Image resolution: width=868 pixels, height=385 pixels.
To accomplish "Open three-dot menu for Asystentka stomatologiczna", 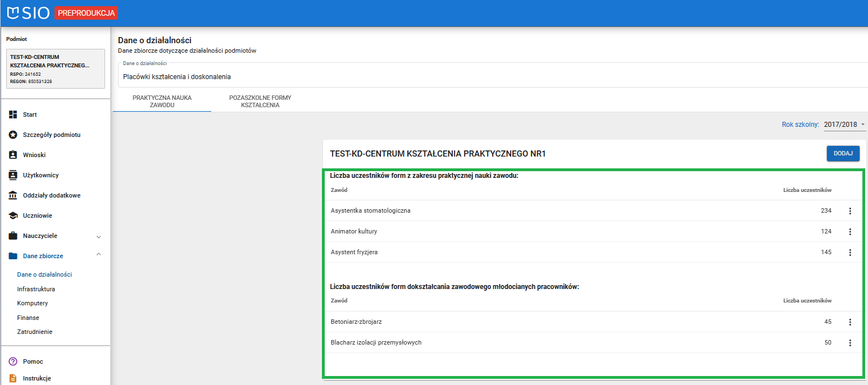I will [x=849, y=211].
